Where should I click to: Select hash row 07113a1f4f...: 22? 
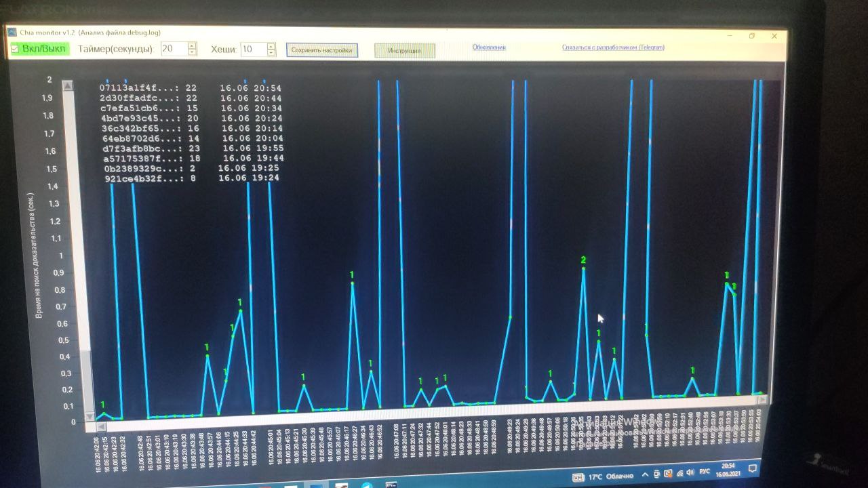[x=190, y=88]
